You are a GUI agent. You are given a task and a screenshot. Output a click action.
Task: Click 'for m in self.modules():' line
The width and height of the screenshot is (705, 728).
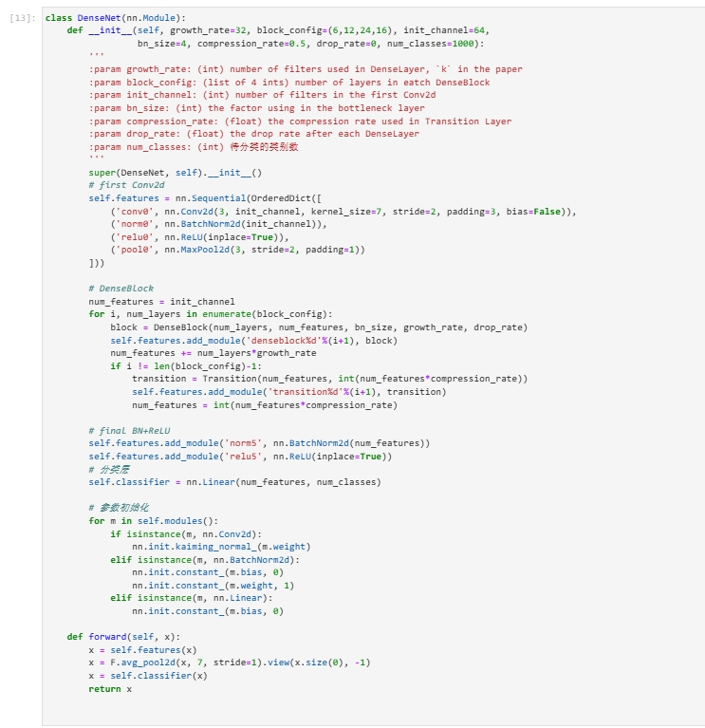(153, 521)
